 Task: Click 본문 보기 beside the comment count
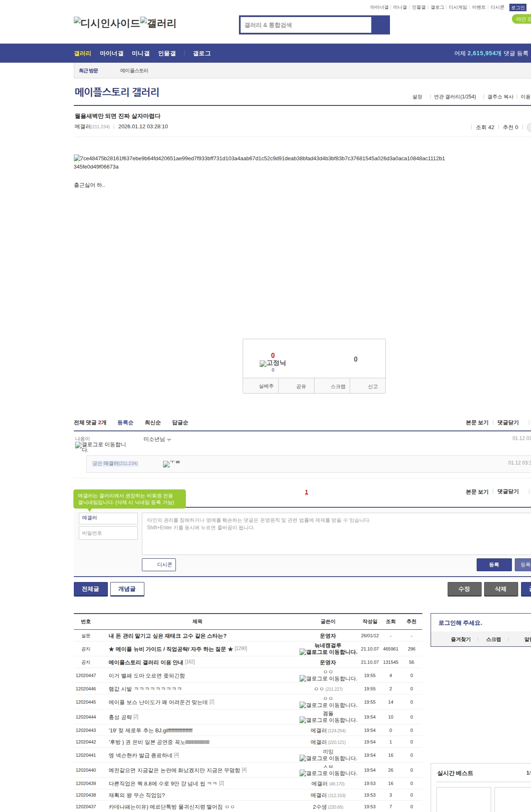coord(477,423)
